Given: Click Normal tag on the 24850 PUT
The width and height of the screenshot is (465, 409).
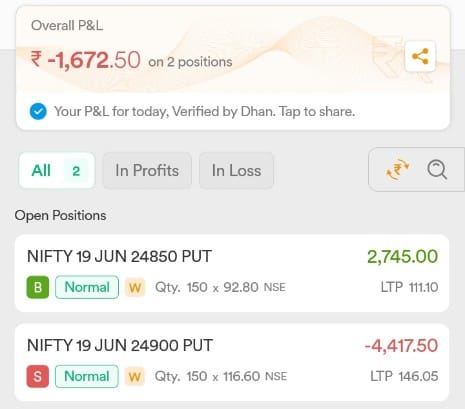Looking at the screenshot, I should pyautogui.click(x=87, y=287).
